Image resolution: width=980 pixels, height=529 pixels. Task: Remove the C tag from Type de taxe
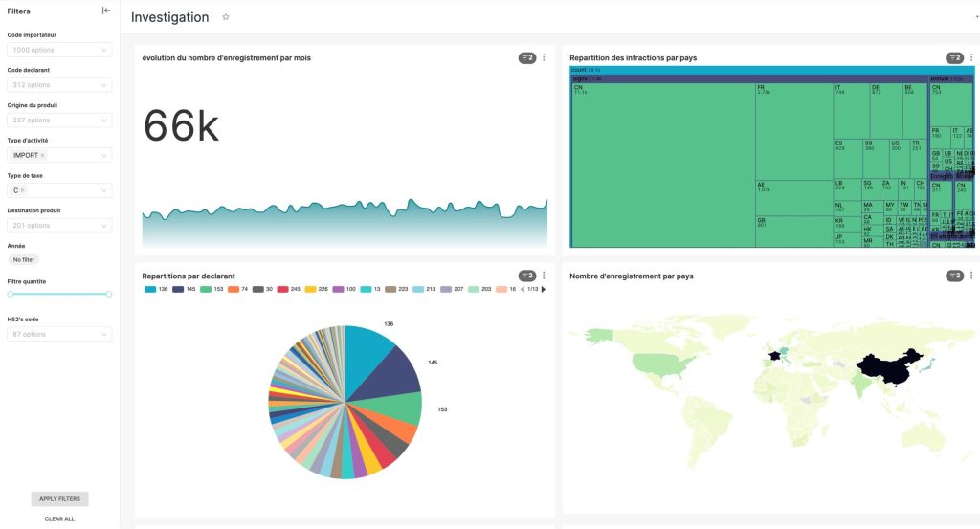pyautogui.click(x=23, y=190)
